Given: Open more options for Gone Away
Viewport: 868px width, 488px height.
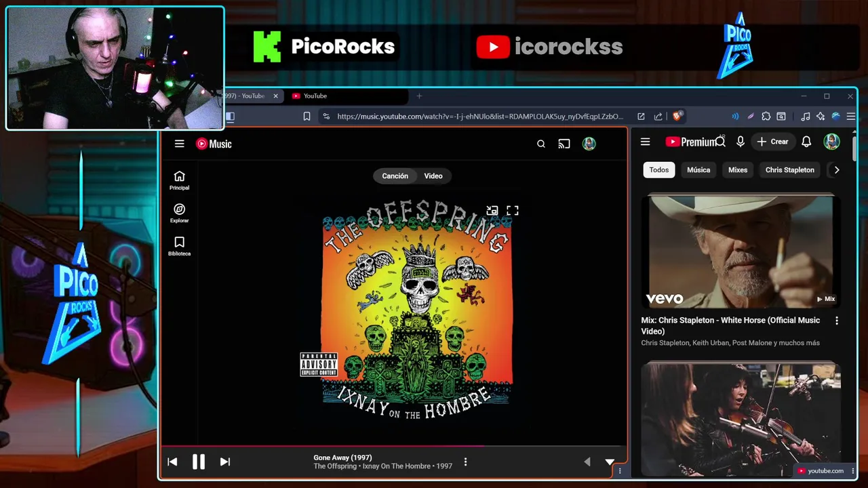Looking at the screenshot, I should 465,462.
